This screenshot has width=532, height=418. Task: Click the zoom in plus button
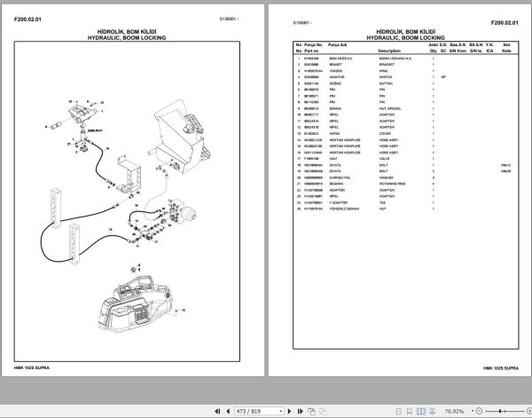point(529,411)
